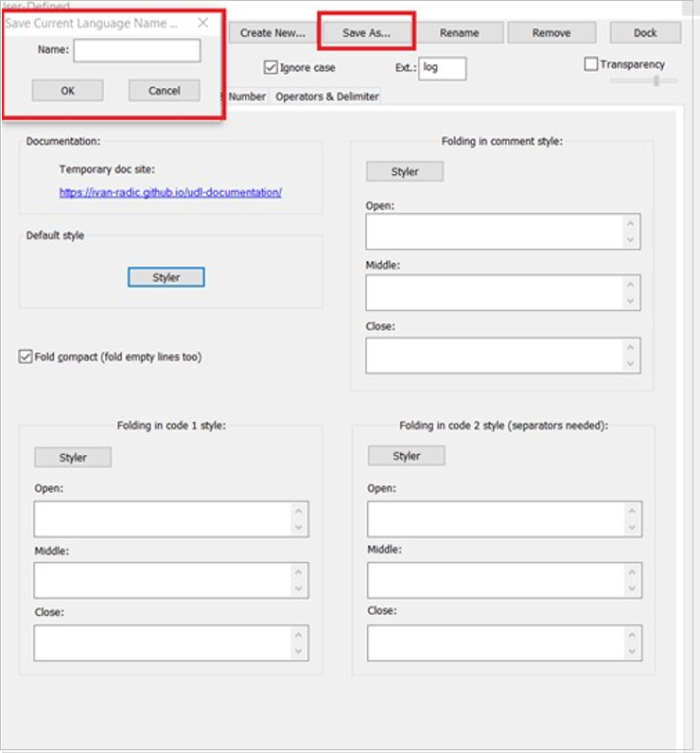Enable the Transparency checkbox

(591, 64)
